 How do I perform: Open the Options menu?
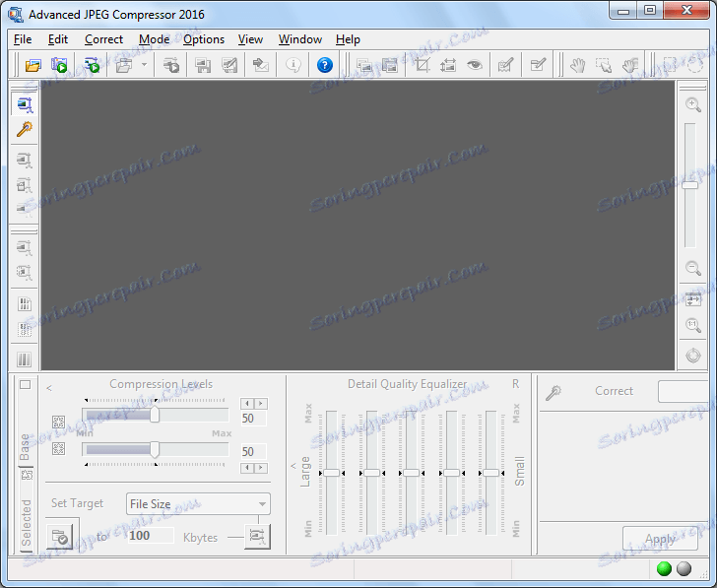[x=204, y=39]
